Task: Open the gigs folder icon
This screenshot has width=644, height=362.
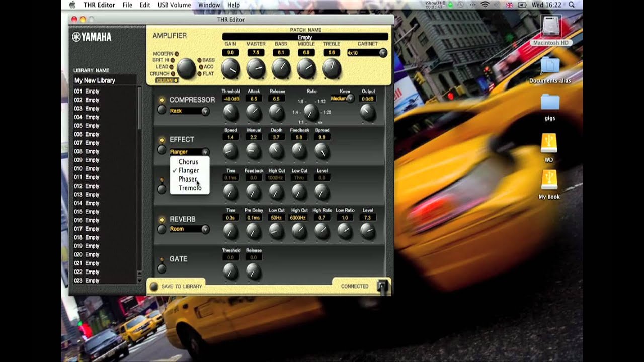Action: [x=550, y=102]
